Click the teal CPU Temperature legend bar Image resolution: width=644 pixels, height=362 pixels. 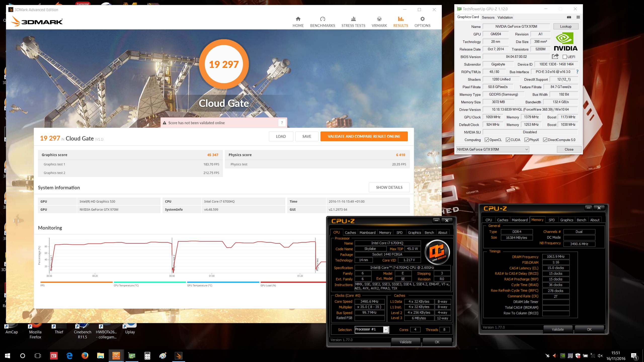pyautogui.click(x=150, y=282)
